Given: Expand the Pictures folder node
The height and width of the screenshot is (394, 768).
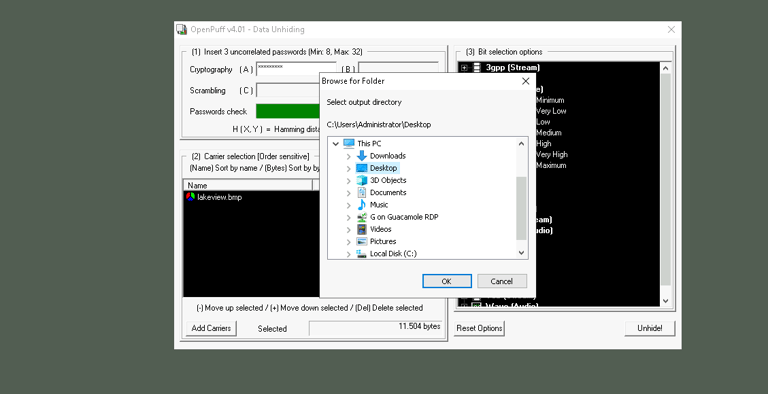Looking at the screenshot, I should (x=348, y=242).
